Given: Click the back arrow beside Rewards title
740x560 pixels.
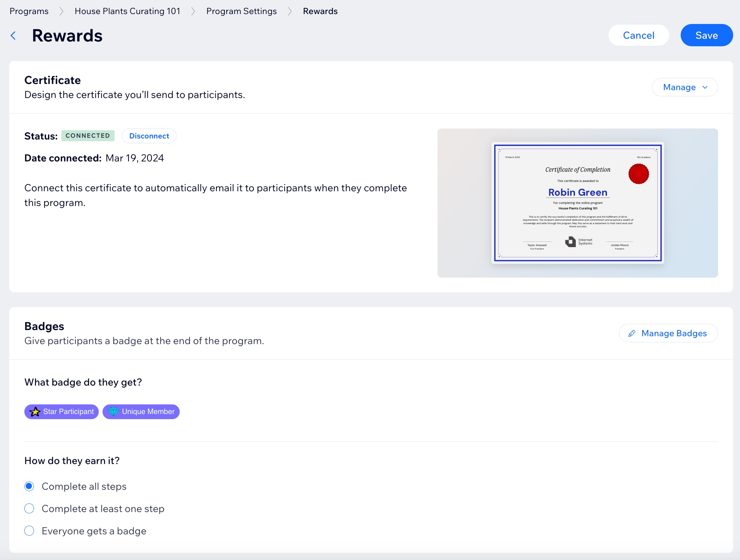Looking at the screenshot, I should [13, 36].
